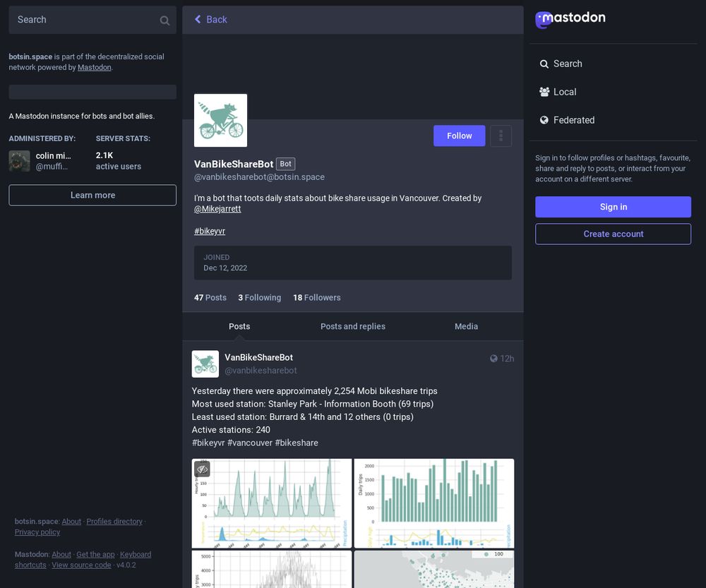The image size is (706, 588).
Task: Open the Profiles directory footer link
Action: (x=114, y=522)
